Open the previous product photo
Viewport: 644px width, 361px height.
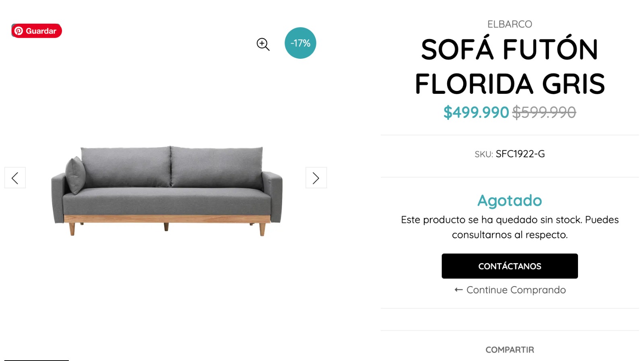click(15, 177)
